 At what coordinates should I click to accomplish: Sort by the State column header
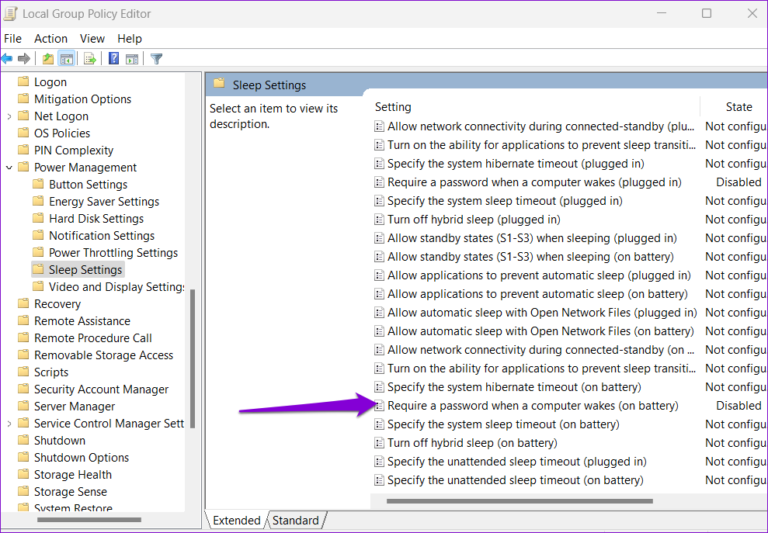tap(739, 107)
